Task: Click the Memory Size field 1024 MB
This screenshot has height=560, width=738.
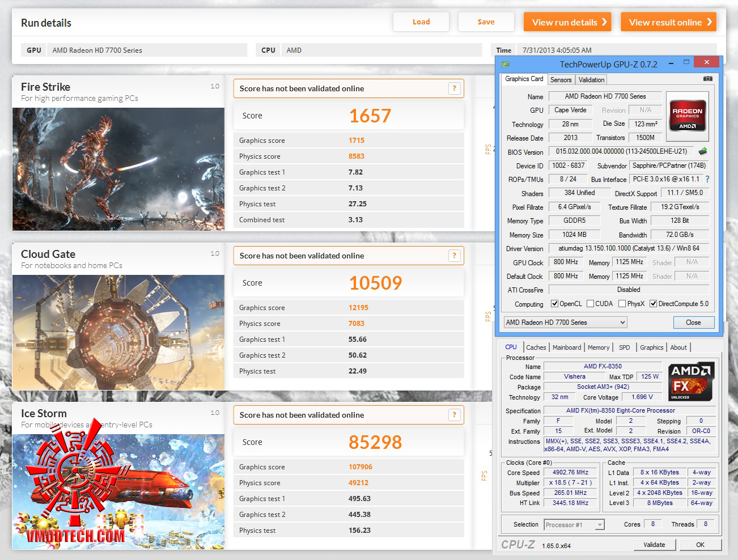Action: click(x=574, y=235)
